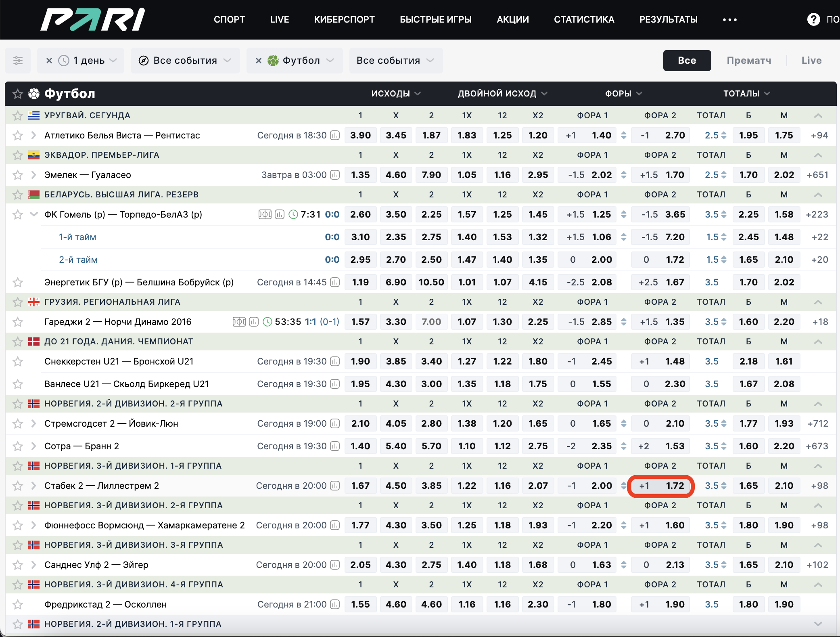Open statistics icon for Эмелек — Гуаласео match
Image resolution: width=840 pixels, height=637 pixels.
tap(334, 175)
